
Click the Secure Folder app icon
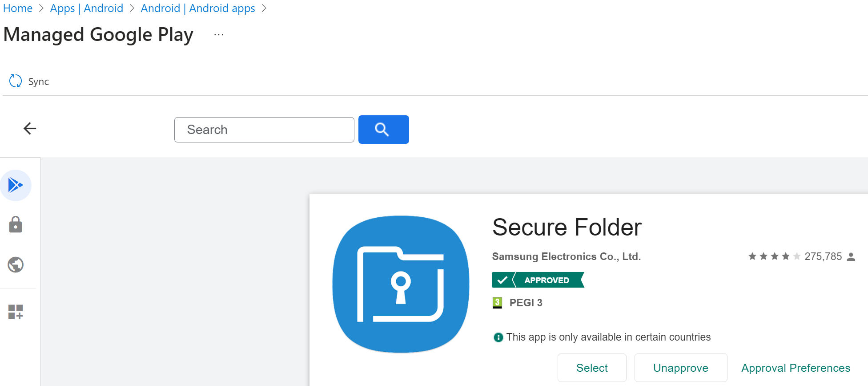coord(401,284)
